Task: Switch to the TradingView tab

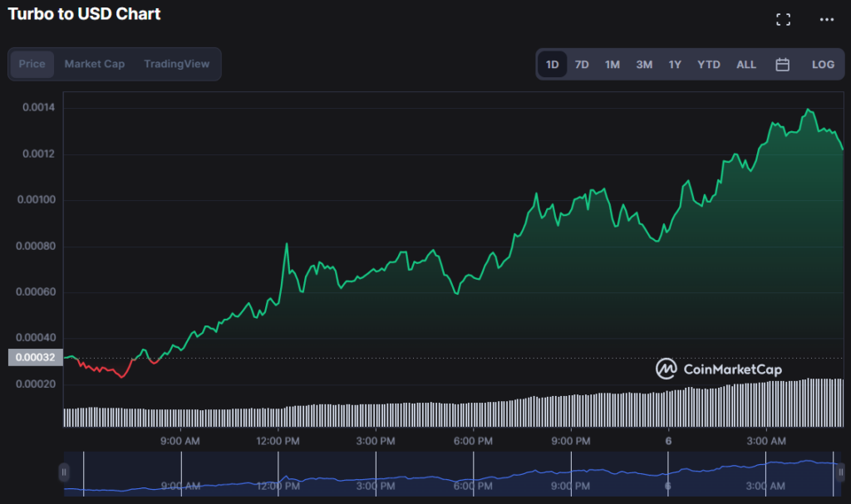Action: [176, 64]
